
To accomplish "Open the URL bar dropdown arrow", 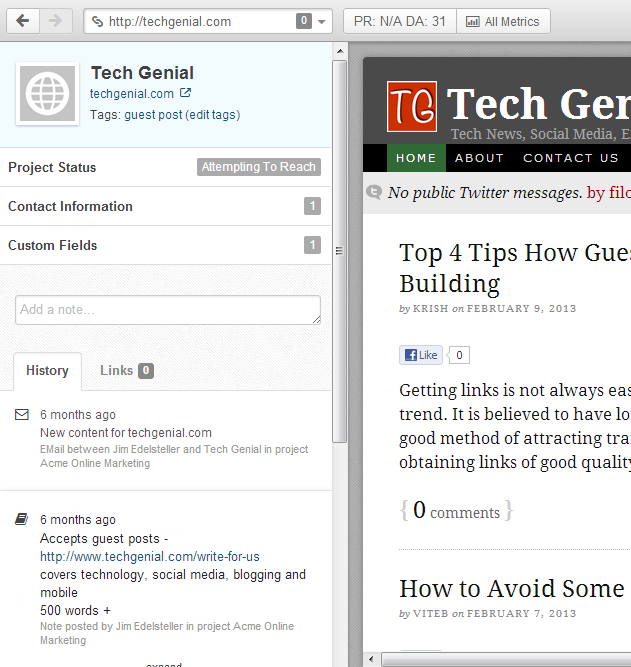I will tap(322, 21).
